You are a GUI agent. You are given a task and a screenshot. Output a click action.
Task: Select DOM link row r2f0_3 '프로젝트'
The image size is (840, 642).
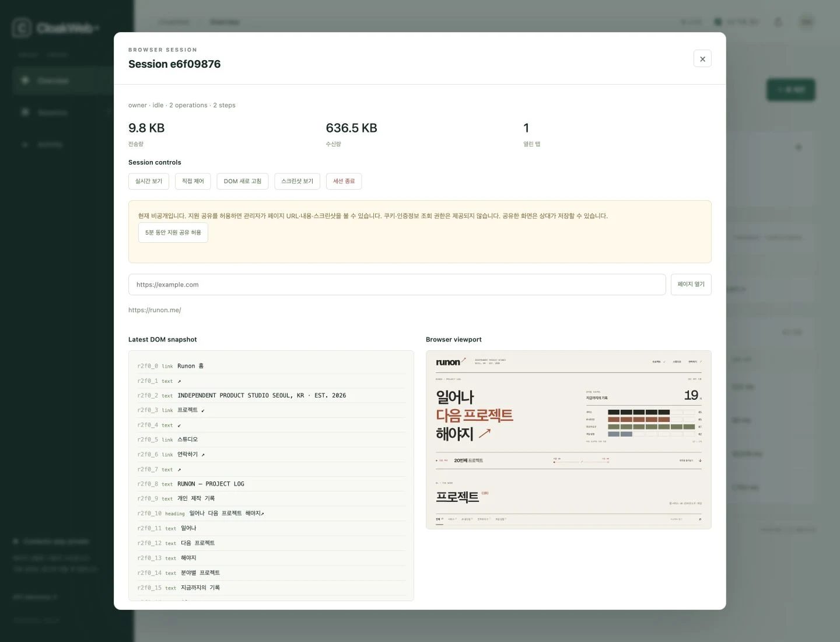pyautogui.click(x=271, y=410)
